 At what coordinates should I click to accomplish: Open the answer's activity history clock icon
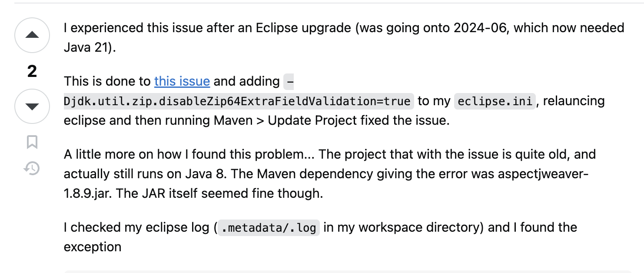pos(32,168)
